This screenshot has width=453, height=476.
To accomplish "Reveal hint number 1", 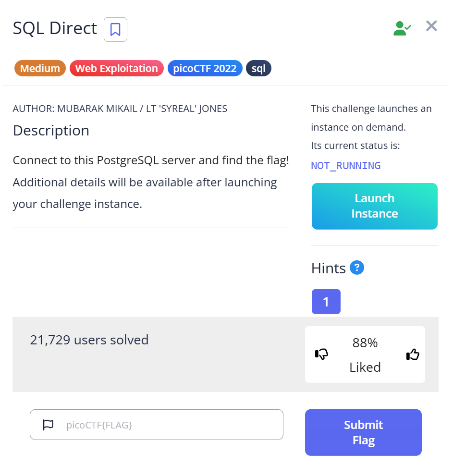I will click(x=326, y=302).
